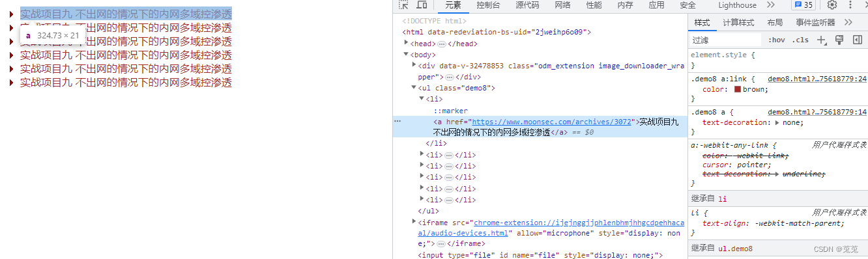Open the brown color swatch picker
The height and width of the screenshot is (259, 868).
pos(737,90)
